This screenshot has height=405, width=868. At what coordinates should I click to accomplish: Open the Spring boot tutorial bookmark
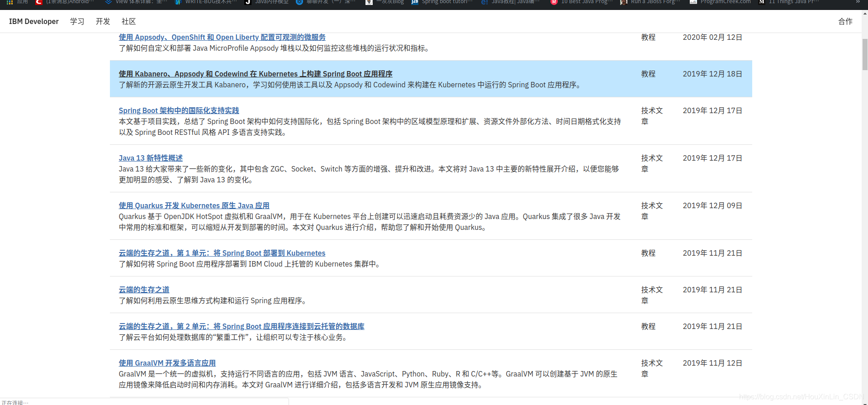click(x=442, y=2)
